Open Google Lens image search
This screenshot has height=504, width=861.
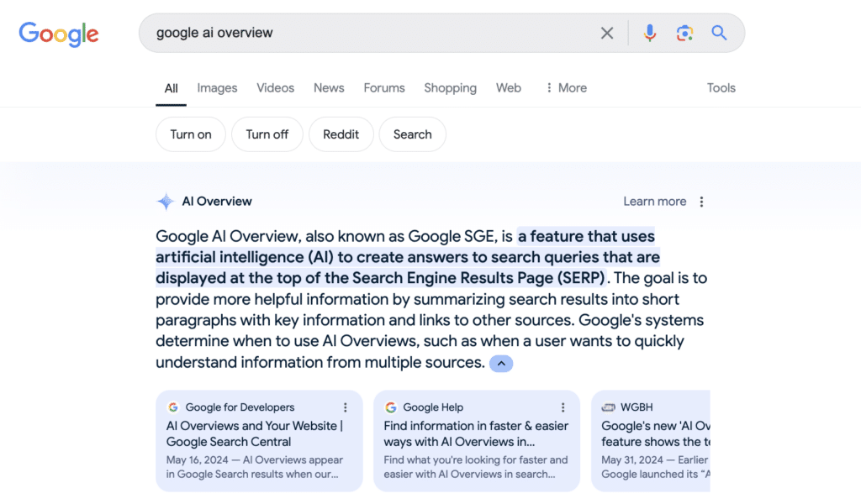pos(684,33)
